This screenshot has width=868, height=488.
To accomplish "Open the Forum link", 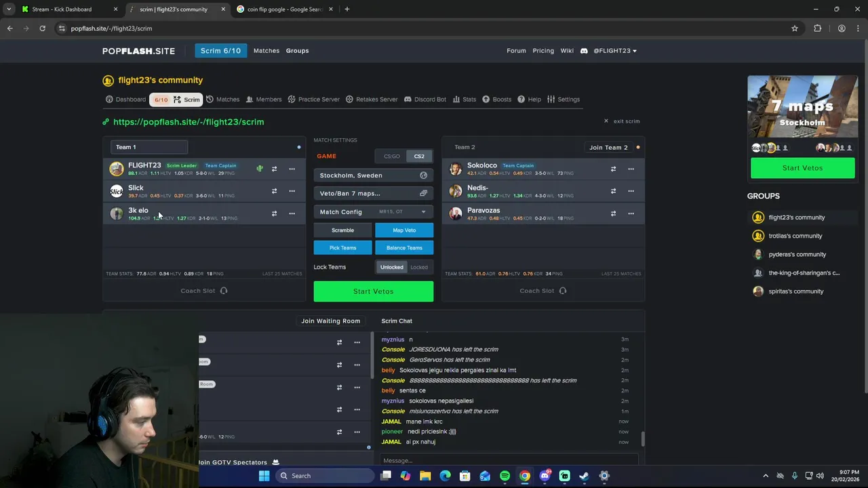I will 516,51.
